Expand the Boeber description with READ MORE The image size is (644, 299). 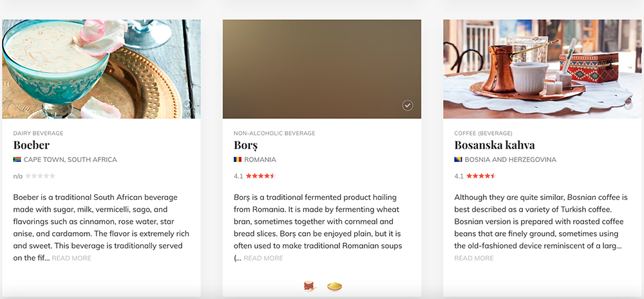click(x=71, y=258)
